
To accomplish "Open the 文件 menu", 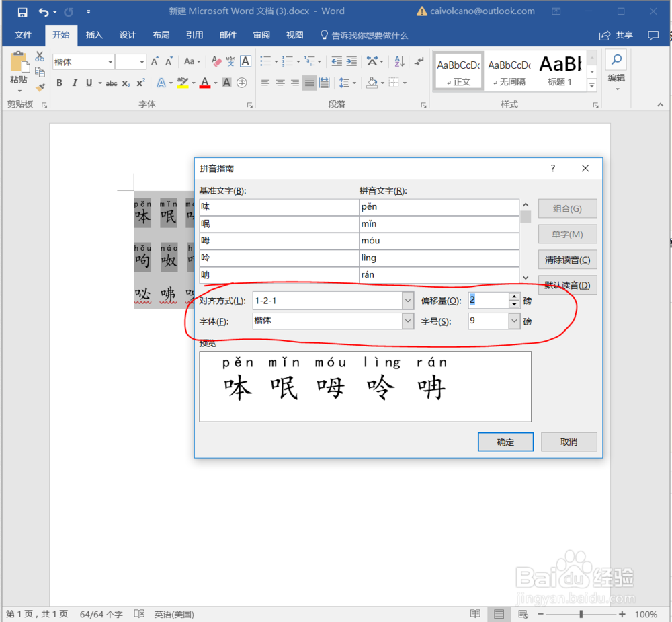I will tap(23, 35).
